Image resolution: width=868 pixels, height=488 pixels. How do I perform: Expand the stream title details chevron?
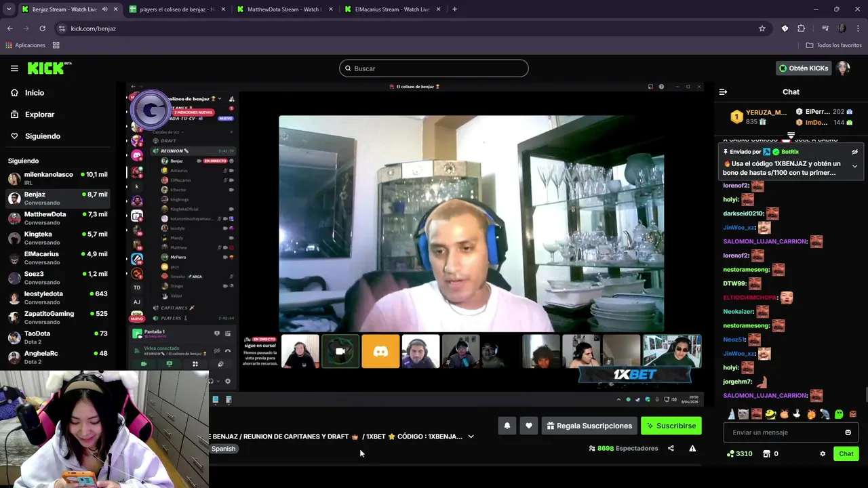(x=471, y=436)
